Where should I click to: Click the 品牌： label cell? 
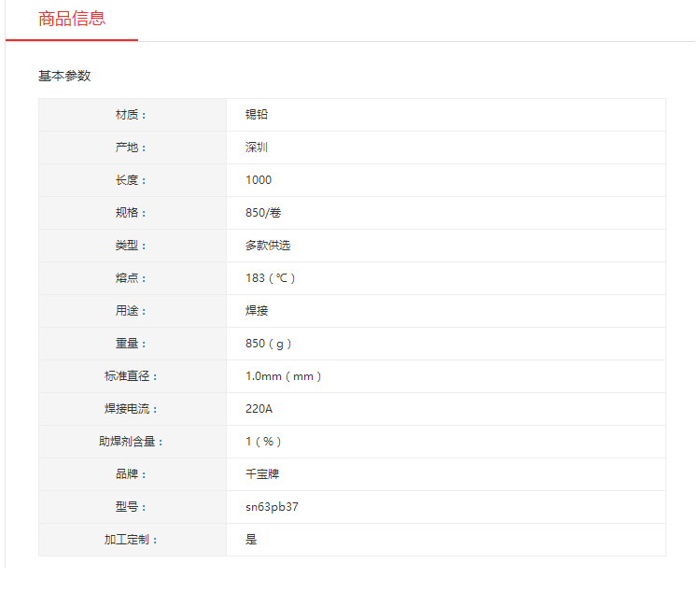point(133,474)
